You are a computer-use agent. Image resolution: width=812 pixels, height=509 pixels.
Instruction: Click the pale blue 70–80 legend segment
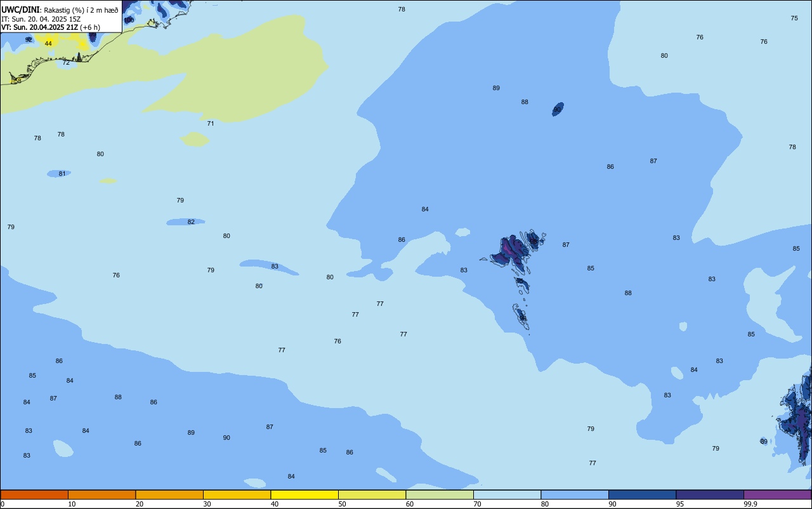coord(507,494)
